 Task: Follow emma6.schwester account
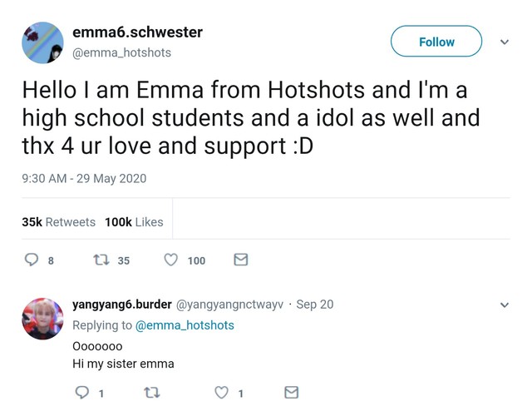[x=436, y=42]
